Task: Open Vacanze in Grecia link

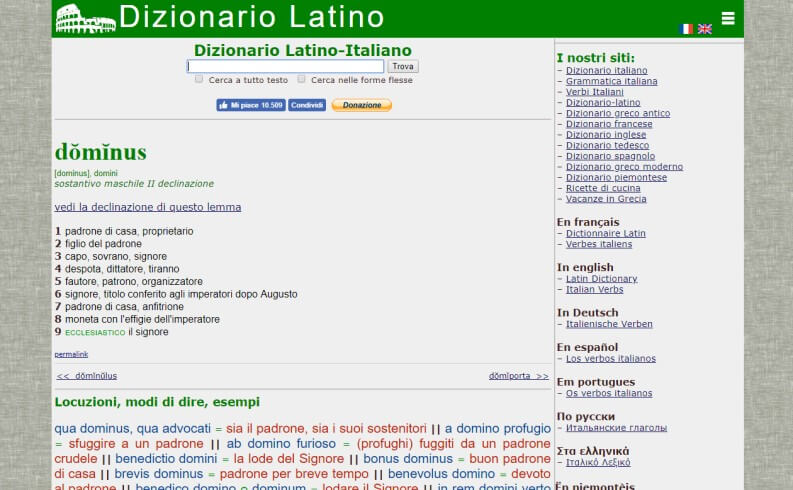Action: click(606, 198)
